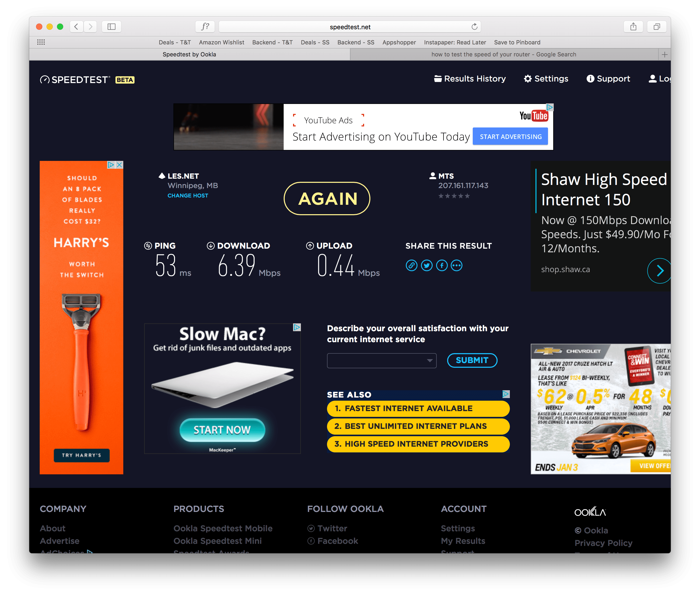This screenshot has height=595, width=700.
Task: Go forward with the Safari forward arrow
Action: click(x=90, y=27)
